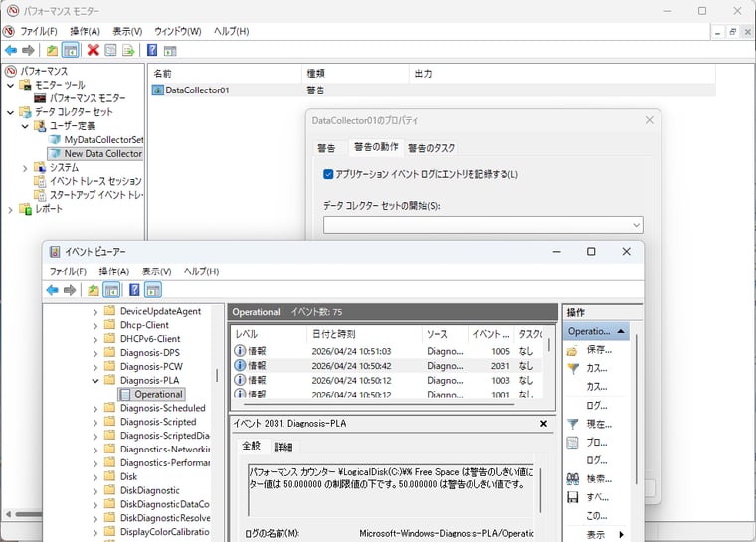Select the event row at 2026/04/24 10:50:42
Screen dimensions: 756x542
pos(389,366)
